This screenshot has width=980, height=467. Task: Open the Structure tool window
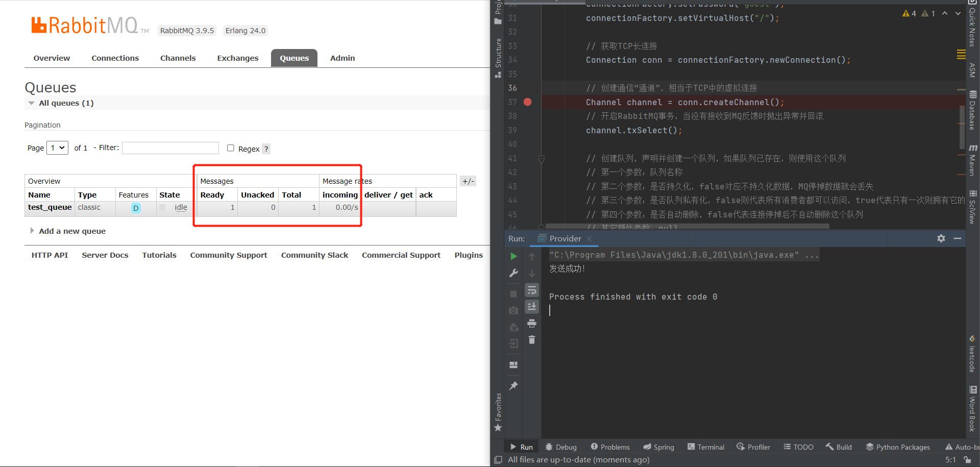498,58
